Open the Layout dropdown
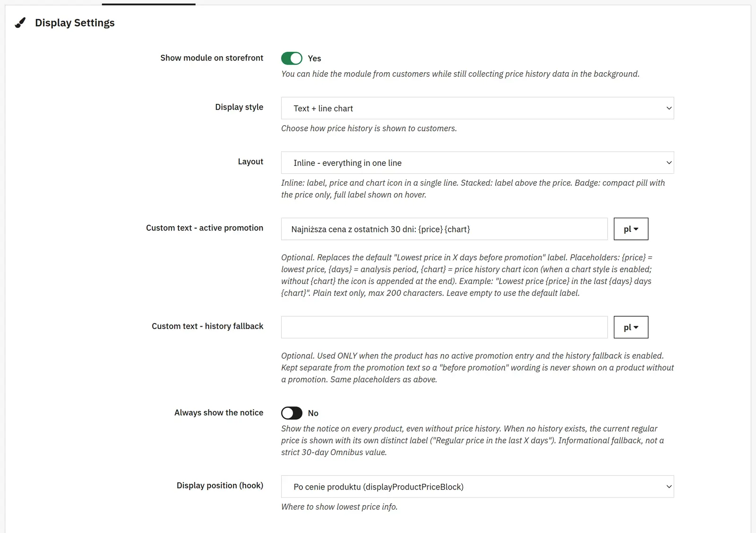The height and width of the screenshot is (533, 756). [477, 163]
